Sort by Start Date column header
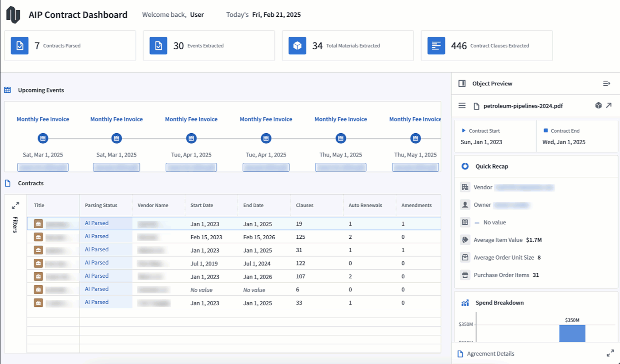 pos(201,205)
